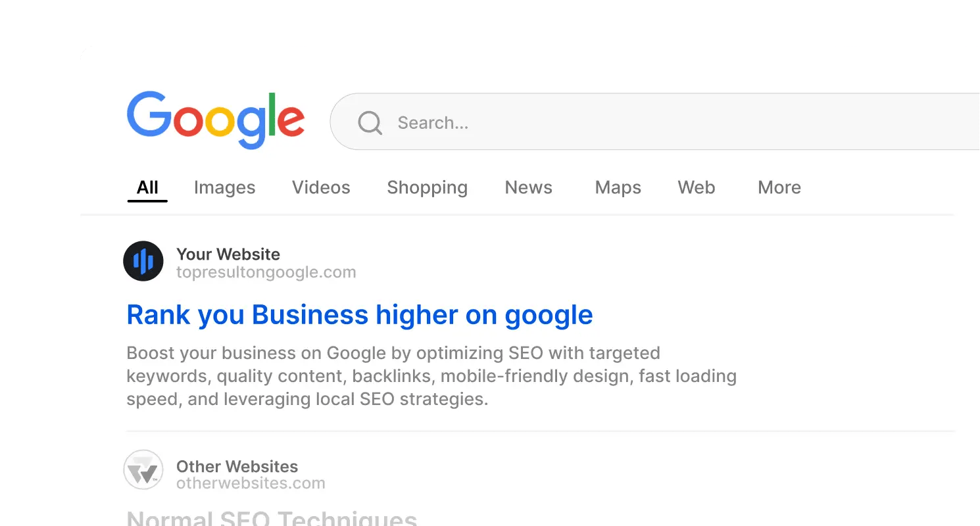Screen dimensions: 980x526
Task: Select the Web tab
Action: (696, 187)
